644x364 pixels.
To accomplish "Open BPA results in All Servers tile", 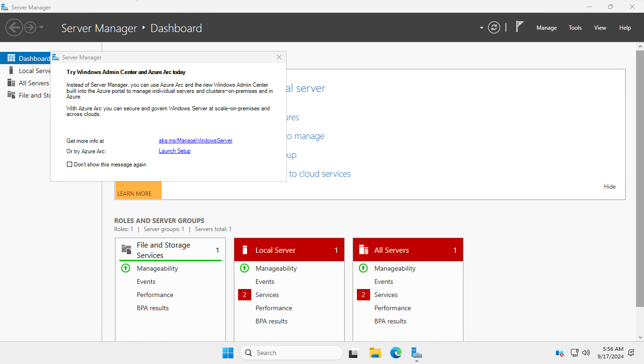I will point(390,321).
